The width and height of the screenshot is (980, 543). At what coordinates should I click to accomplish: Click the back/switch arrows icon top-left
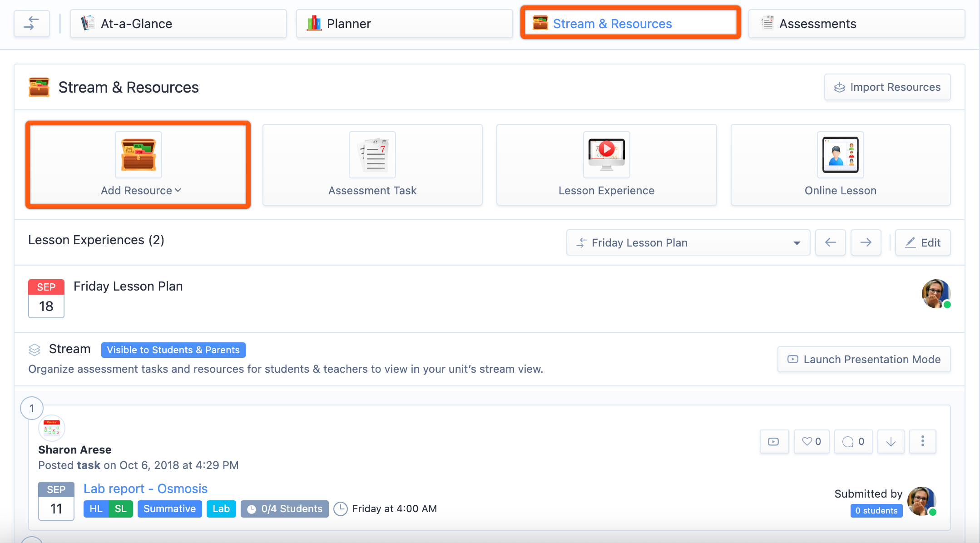pos(31,23)
